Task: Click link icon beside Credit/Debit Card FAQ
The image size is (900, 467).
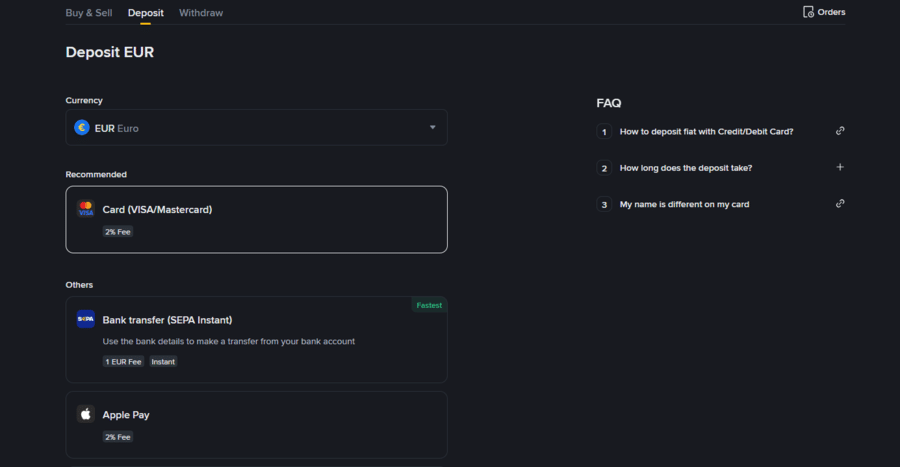Action: tap(840, 131)
